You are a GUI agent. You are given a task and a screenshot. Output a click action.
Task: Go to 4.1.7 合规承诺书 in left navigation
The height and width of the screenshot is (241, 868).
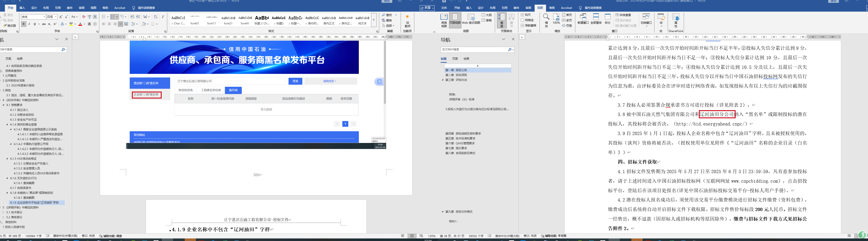(20, 188)
